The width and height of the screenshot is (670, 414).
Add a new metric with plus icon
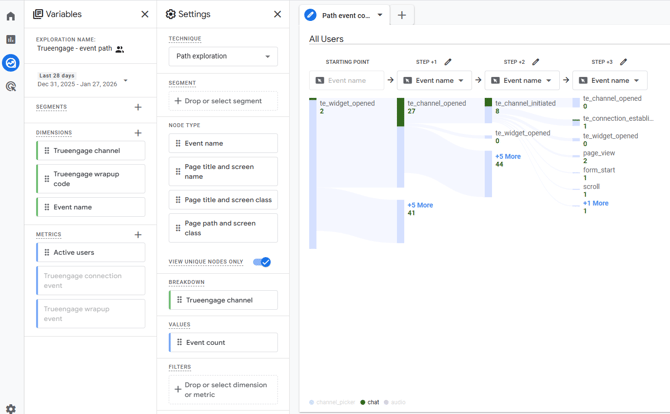pyautogui.click(x=138, y=235)
